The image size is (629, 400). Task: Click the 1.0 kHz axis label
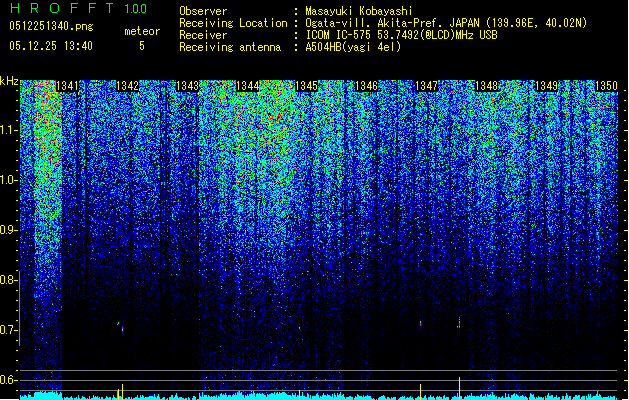9,181
